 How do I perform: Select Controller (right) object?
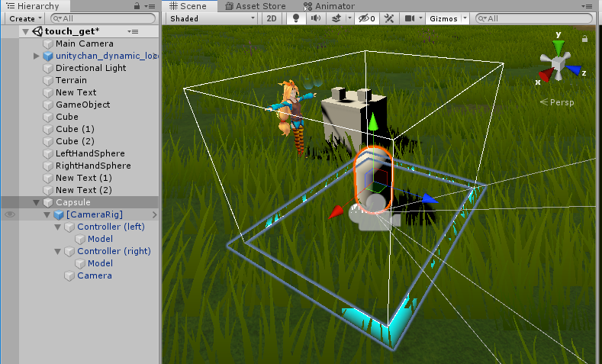(x=114, y=251)
